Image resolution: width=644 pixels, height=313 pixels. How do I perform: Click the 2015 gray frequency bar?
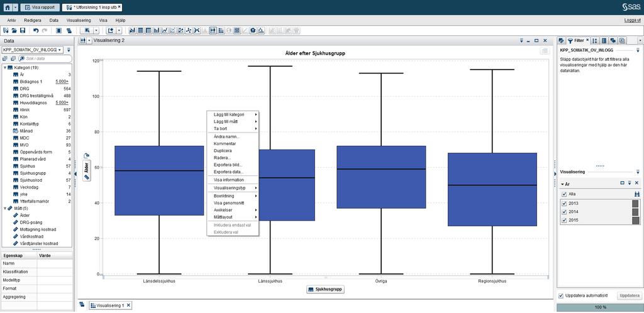point(635,221)
